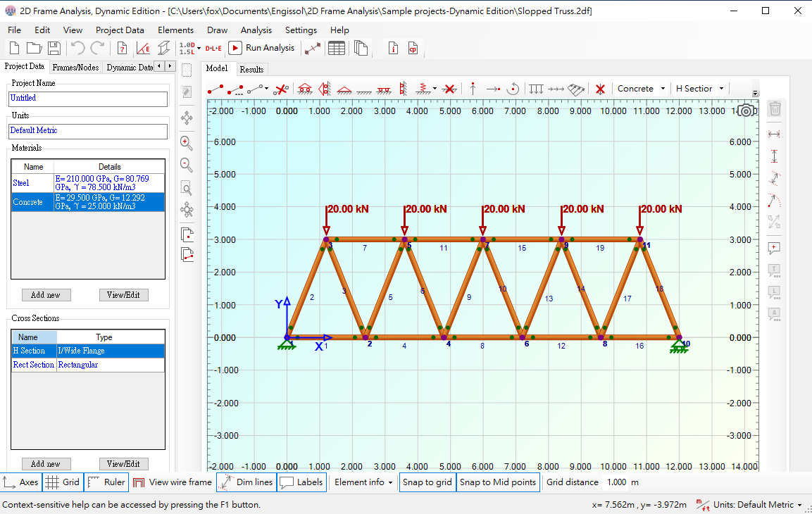Toggle Labels visibility
The image size is (812, 514).
301,482
